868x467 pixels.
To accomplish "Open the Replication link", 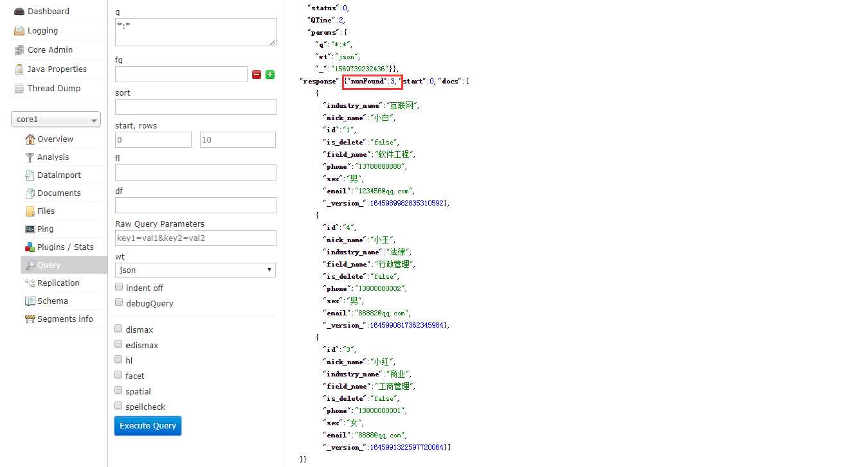I will [x=59, y=283].
